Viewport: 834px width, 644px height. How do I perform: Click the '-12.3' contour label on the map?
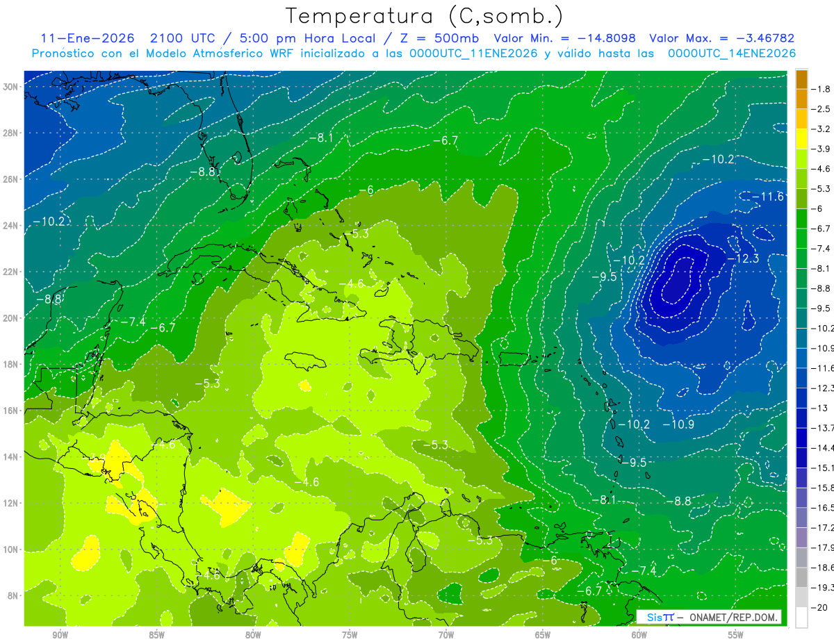pos(742,258)
